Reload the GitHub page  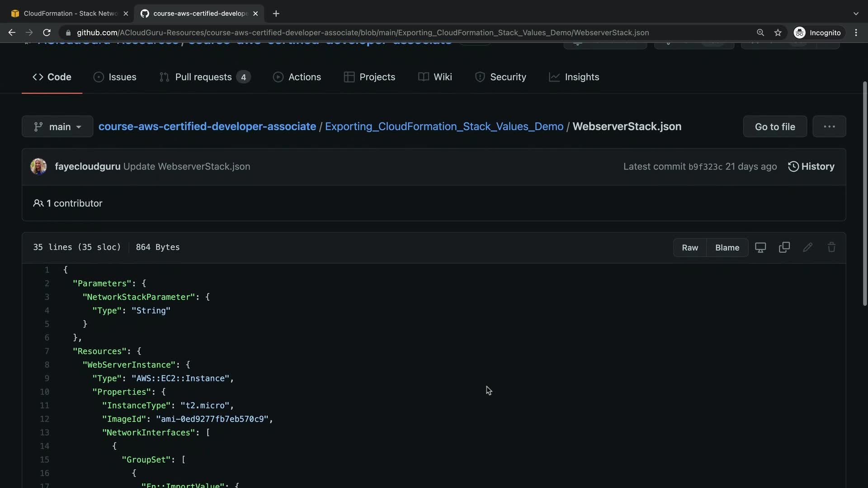coord(47,33)
